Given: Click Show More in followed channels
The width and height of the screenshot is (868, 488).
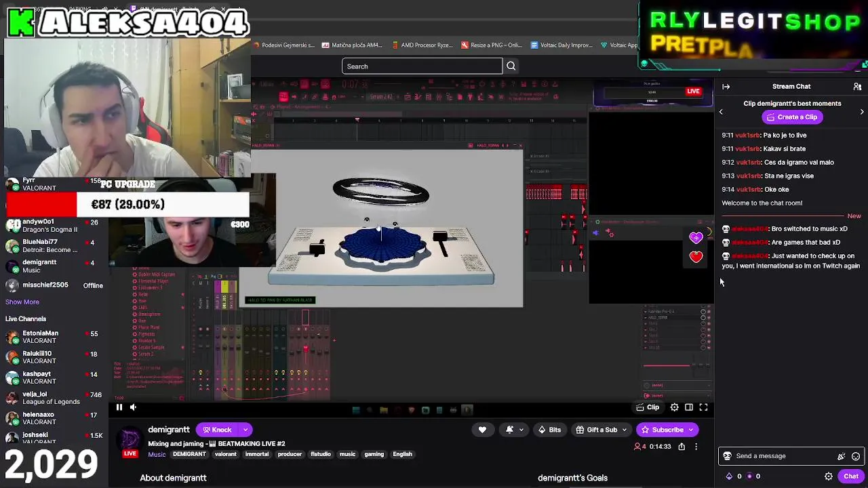Looking at the screenshot, I should pyautogui.click(x=22, y=302).
